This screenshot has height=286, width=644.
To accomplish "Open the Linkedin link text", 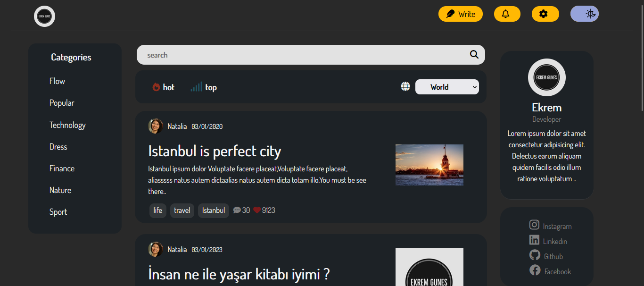I will pos(555,242).
